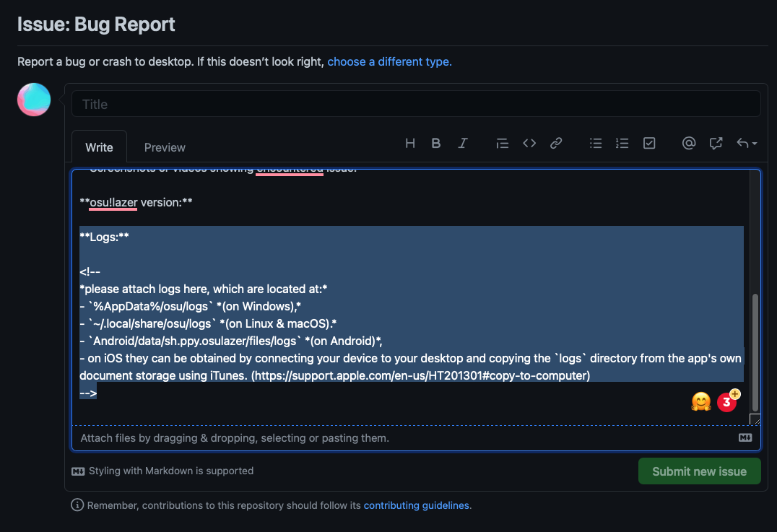This screenshot has width=777, height=532.
Task: Click the support.apple.com URL text
Action: (420, 375)
